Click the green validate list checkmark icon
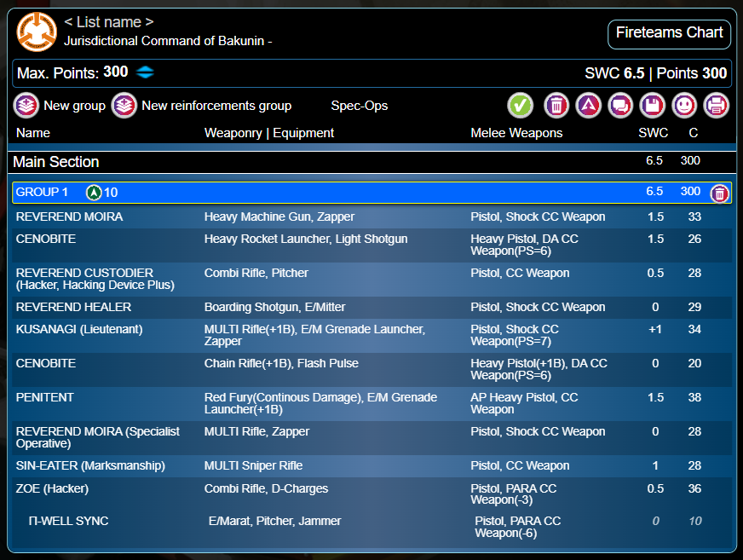743x560 pixels. pyautogui.click(x=521, y=106)
